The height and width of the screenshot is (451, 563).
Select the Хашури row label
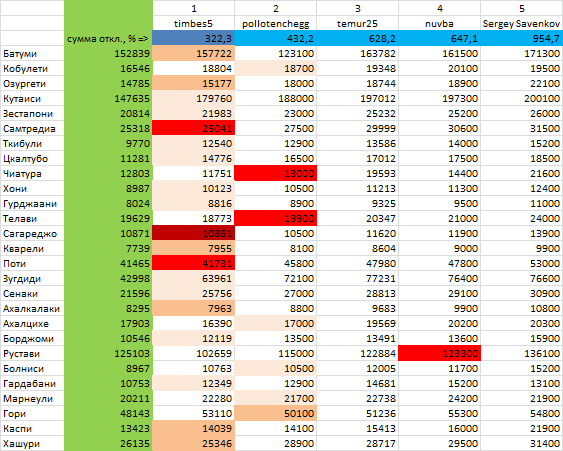pyautogui.click(x=32, y=443)
